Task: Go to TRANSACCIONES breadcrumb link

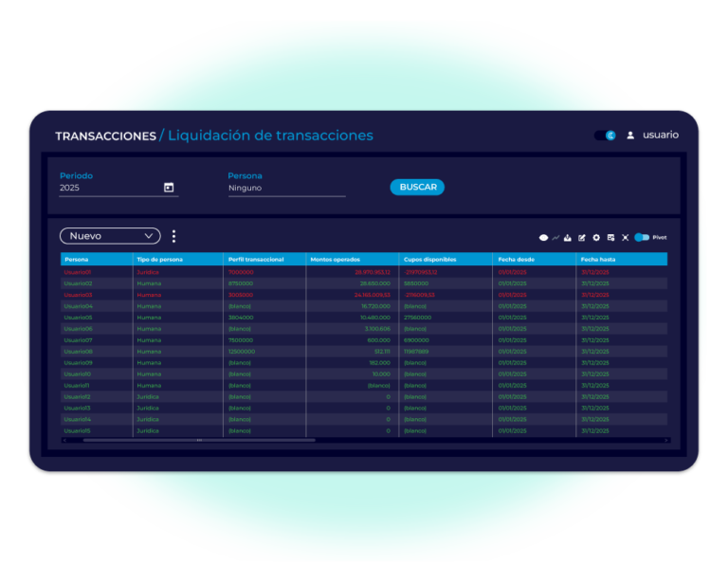Action: (105, 136)
